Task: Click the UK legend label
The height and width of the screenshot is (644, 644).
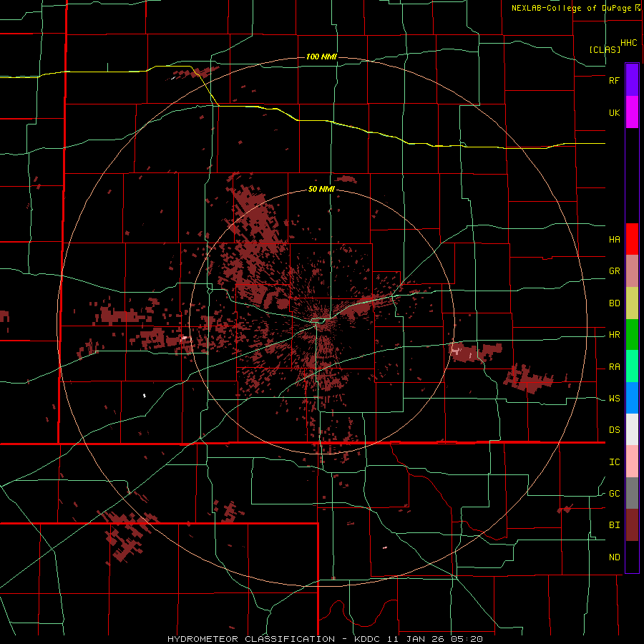Action: pos(614,113)
